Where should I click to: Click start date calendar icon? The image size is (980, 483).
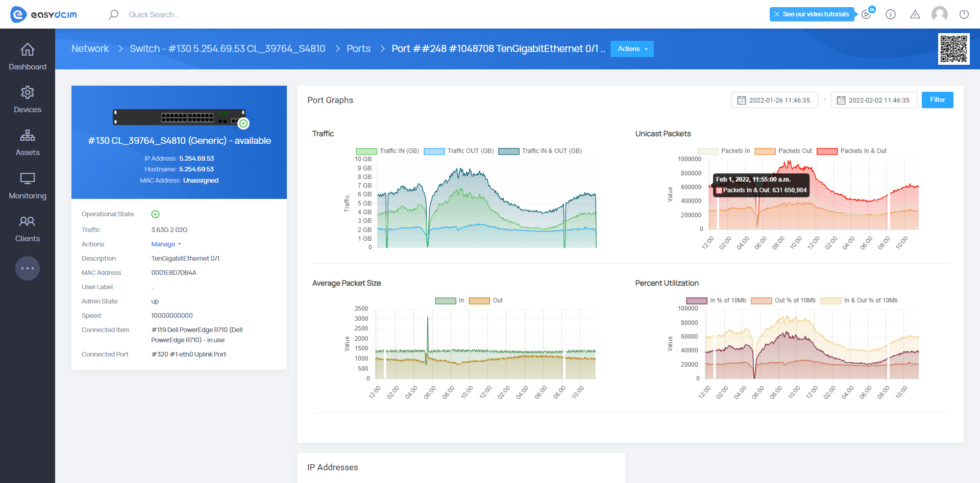pos(742,100)
